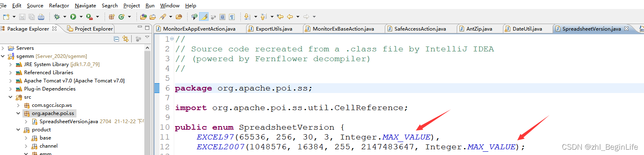Switch to AntZip.java tab
The height and width of the screenshot is (155, 644).
pos(479,29)
